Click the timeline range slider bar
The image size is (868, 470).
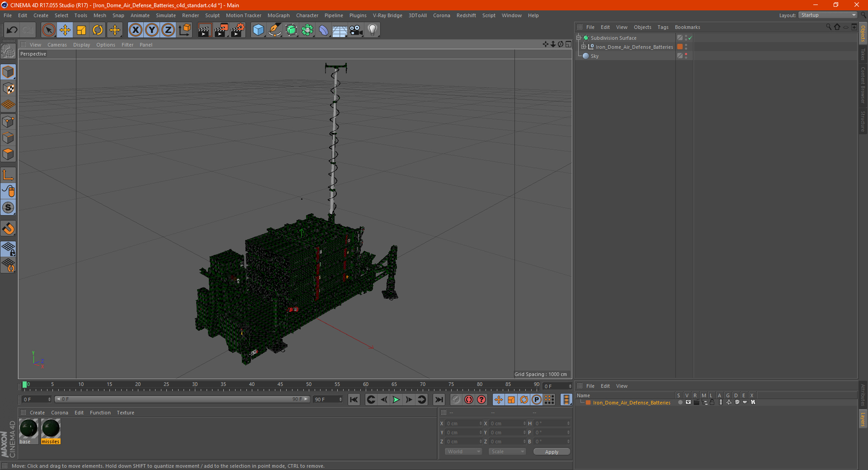(182, 399)
